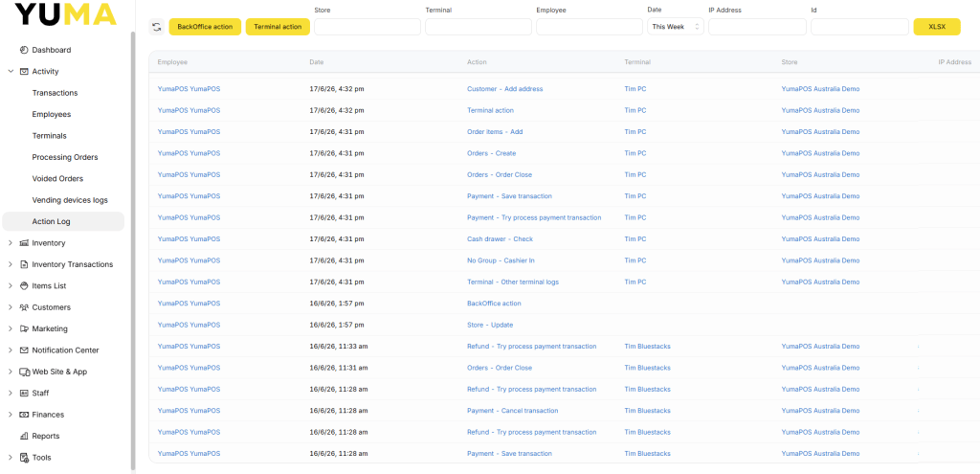Open Transactions under Activity
This screenshot has width=980, height=474.
click(x=55, y=93)
